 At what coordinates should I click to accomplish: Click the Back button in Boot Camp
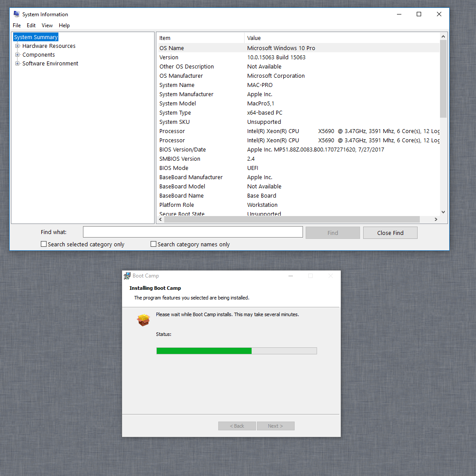237,426
